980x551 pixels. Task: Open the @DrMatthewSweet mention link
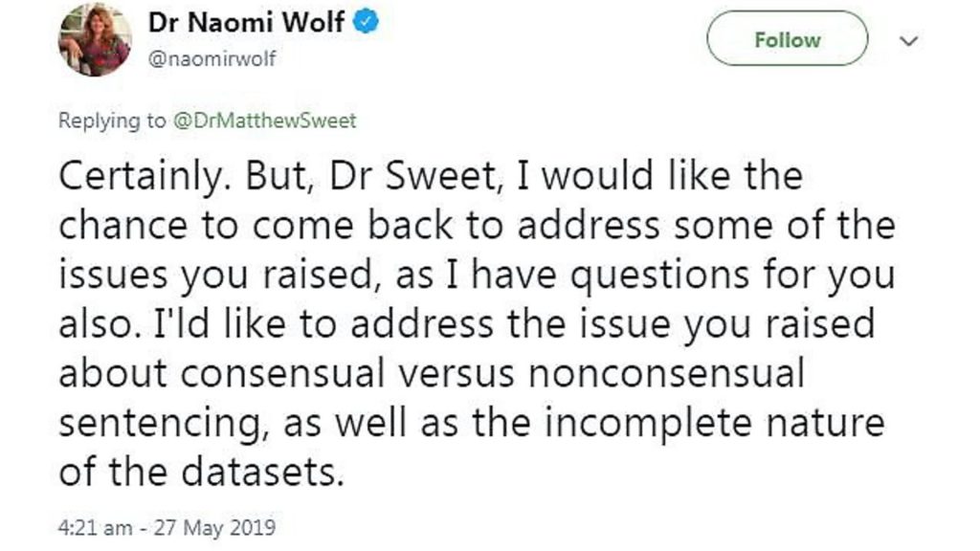[x=264, y=121]
